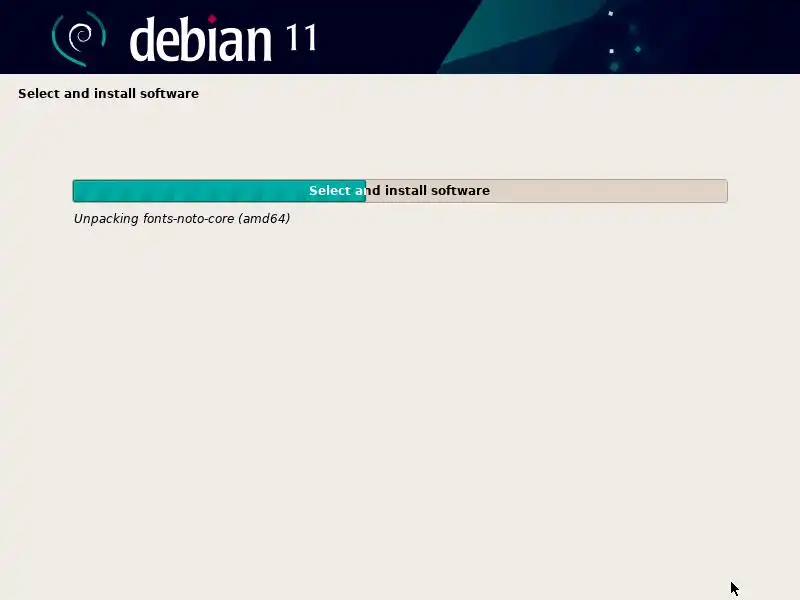Click the 'Select and install software' progress bar

(400, 191)
